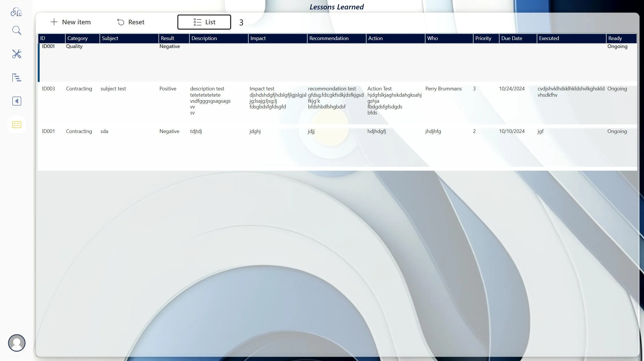
Task: Click the 'jdghj' impact cell
Action: point(255,131)
